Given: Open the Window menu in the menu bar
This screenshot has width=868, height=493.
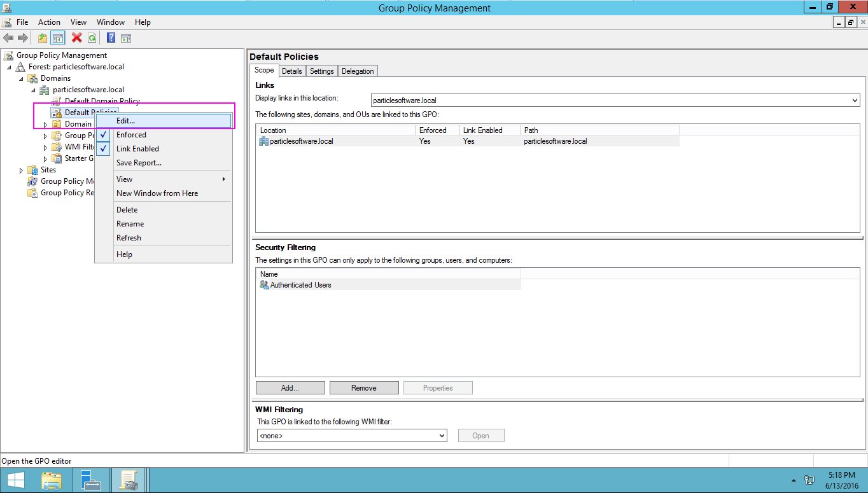Looking at the screenshot, I should [x=111, y=22].
